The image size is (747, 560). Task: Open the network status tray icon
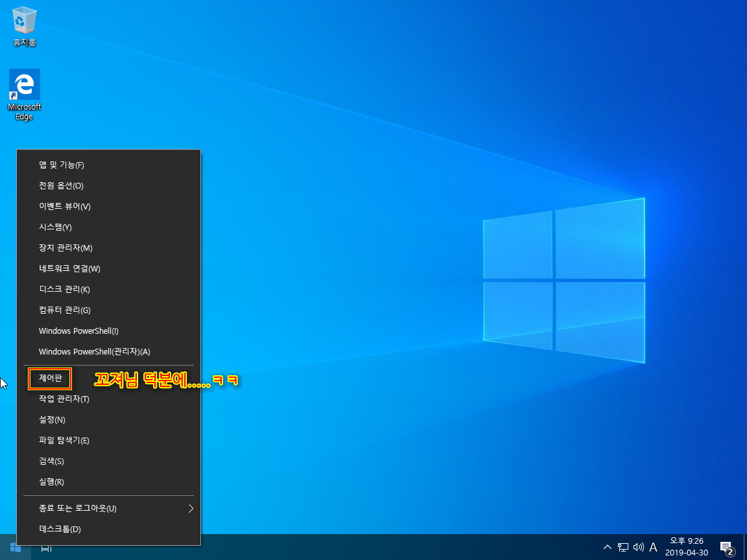pyautogui.click(x=622, y=547)
